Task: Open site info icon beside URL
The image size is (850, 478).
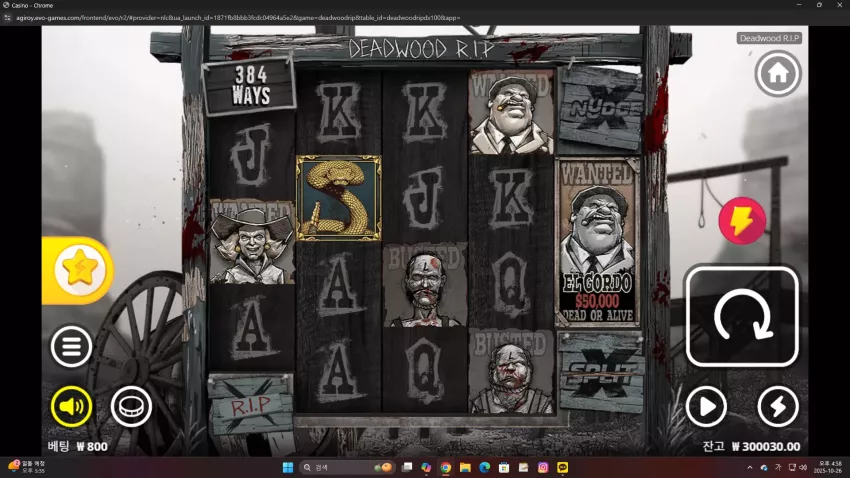Action: pyautogui.click(x=8, y=18)
